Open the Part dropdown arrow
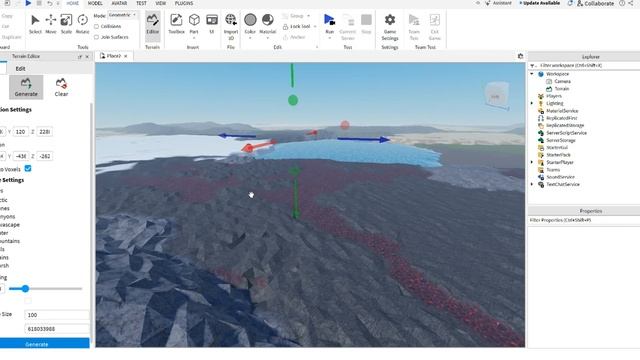The image size is (640, 360). [194, 38]
